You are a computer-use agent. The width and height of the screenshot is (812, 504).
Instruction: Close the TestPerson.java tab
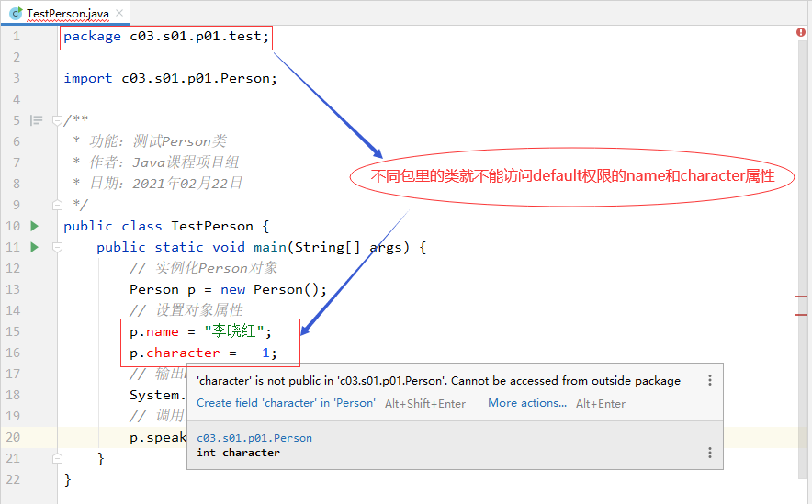119,13
